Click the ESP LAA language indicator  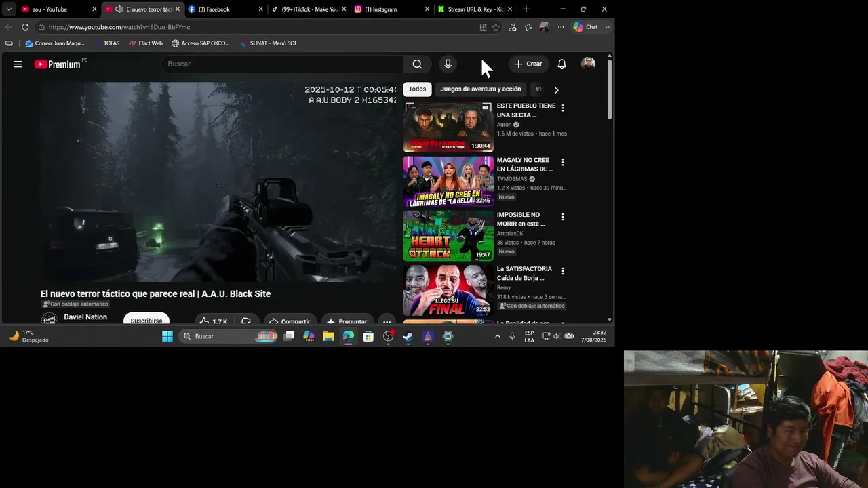click(x=529, y=336)
